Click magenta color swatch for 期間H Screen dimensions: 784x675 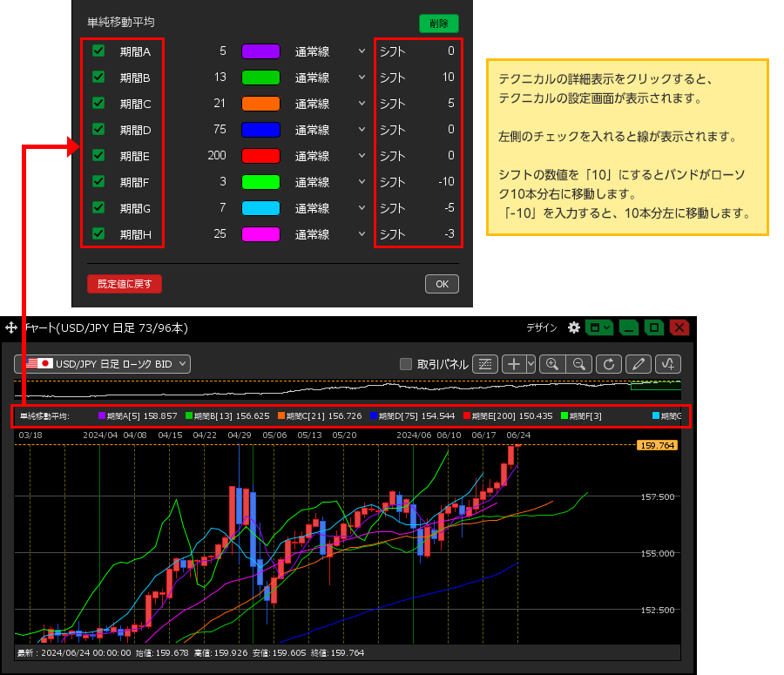261,234
